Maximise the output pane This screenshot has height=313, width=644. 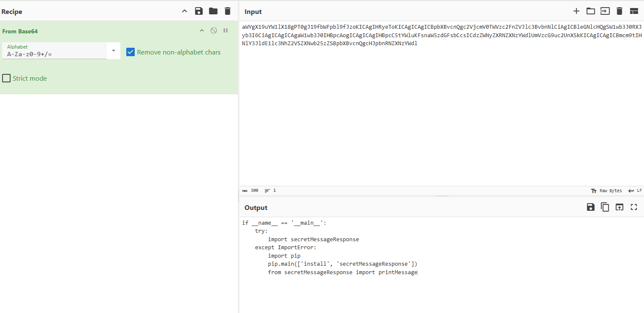click(634, 207)
